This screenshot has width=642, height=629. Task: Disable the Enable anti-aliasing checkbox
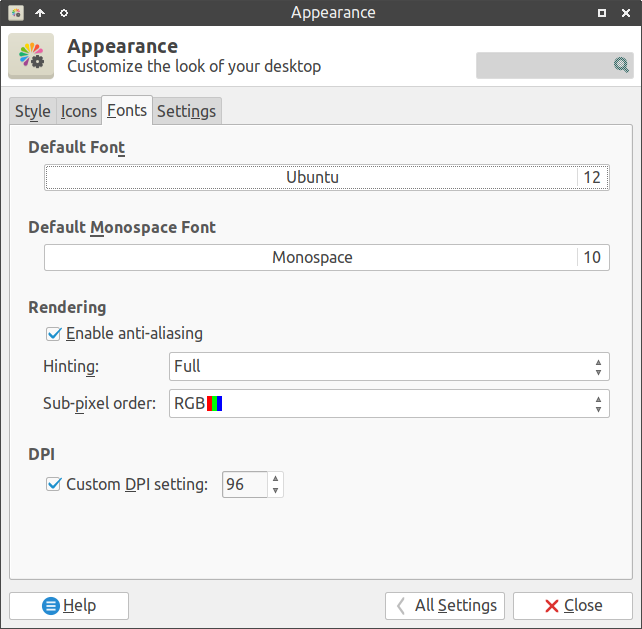(x=54, y=333)
